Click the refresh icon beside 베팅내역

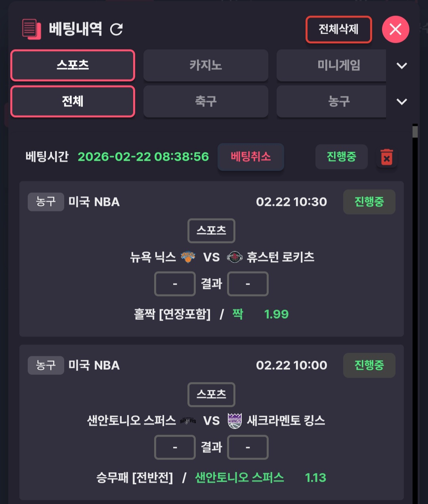[x=117, y=29]
